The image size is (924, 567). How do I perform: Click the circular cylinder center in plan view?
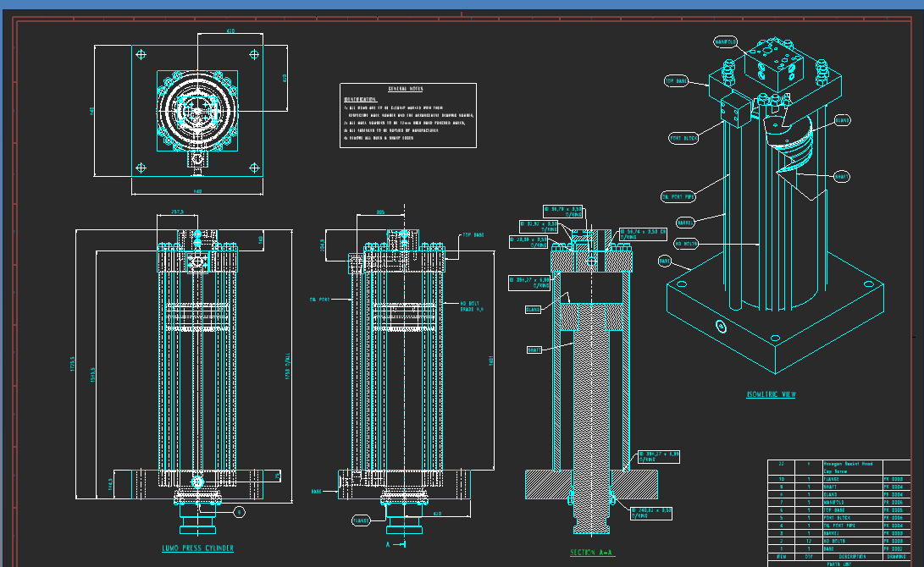pyautogui.click(x=196, y=110)
